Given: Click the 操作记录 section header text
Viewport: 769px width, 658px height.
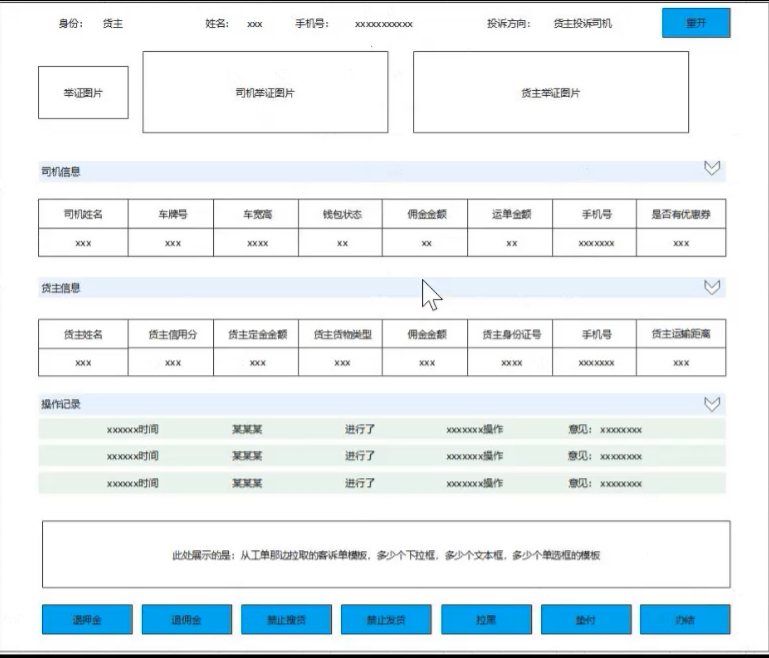Looking at the screenshot, I should (x=61, y=404).
